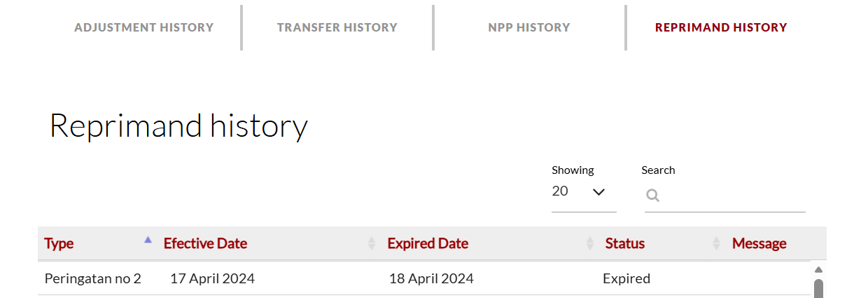
Task: Select the Reprimand History tab
Action: click(721, 27)
